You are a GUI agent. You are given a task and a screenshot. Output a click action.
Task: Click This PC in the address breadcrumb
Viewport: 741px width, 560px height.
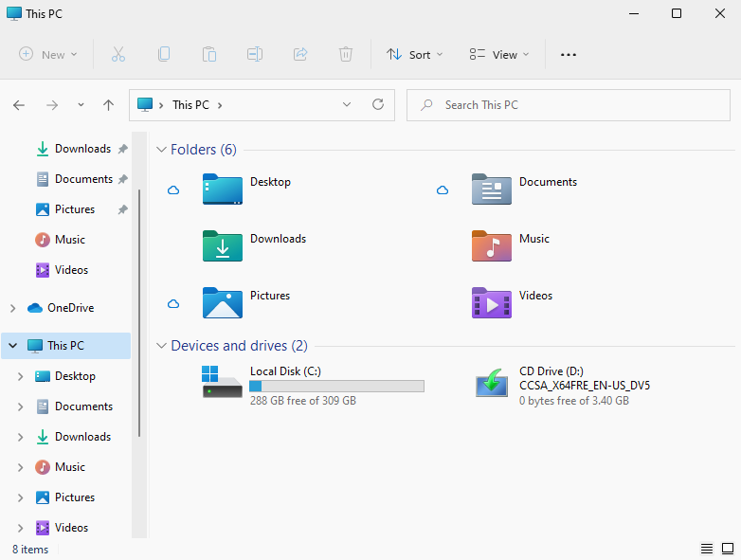190,105
